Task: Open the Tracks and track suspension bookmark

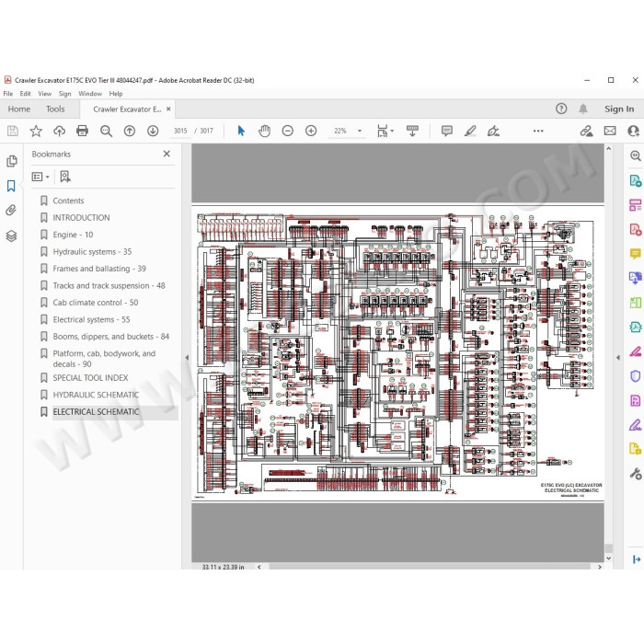Action: click(109, 285)
